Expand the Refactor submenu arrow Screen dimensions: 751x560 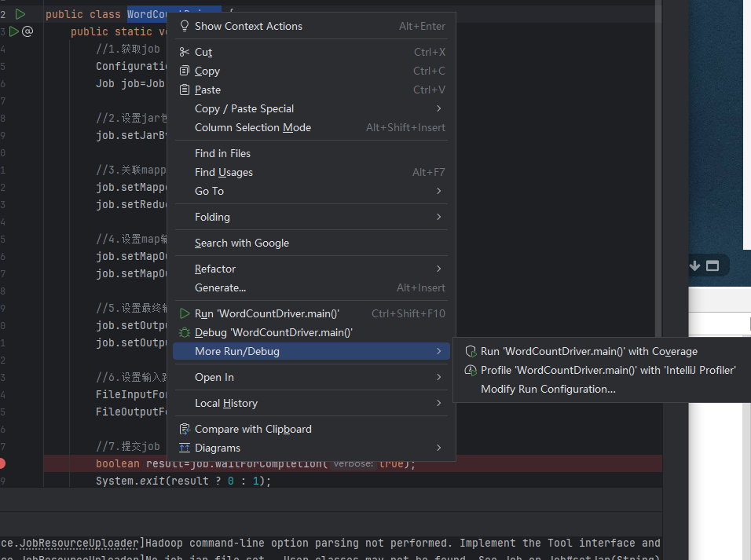coord(438,269)
